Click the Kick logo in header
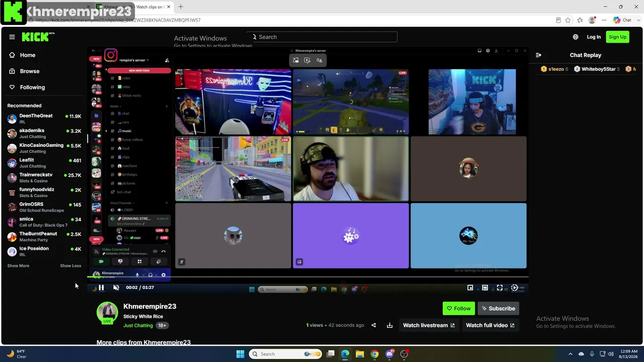 tap(38, 37)
